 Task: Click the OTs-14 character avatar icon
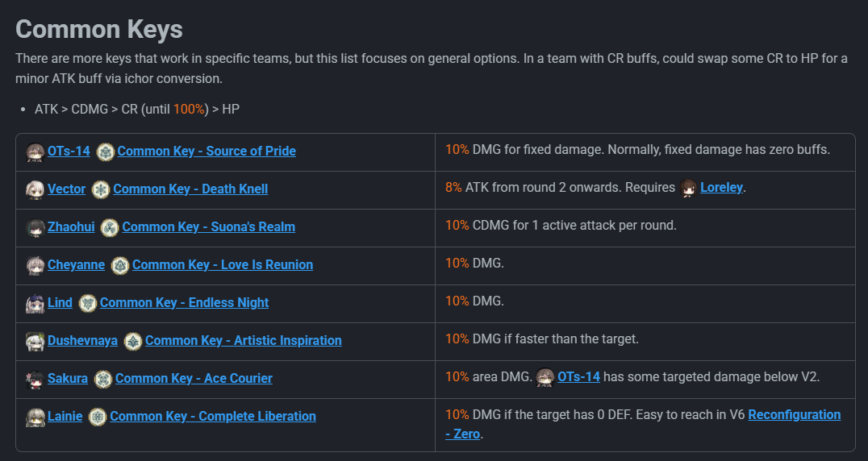pyautogui.click(x=35, y=152)
